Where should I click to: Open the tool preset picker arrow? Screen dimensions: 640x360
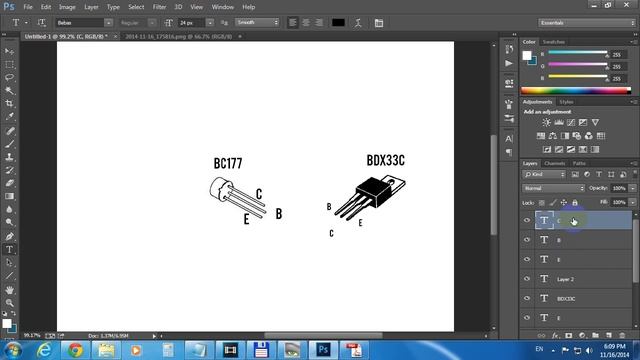pyautogui.click(x=26, y=23)
